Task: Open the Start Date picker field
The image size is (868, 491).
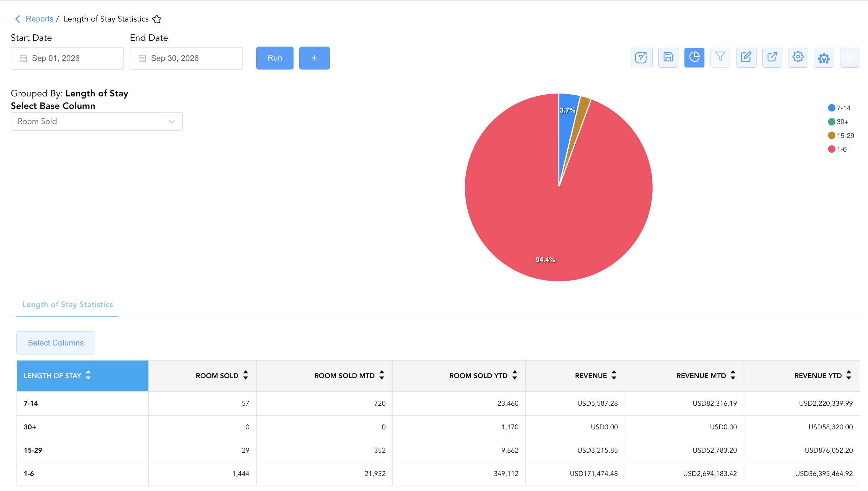Action: [67, 58]
